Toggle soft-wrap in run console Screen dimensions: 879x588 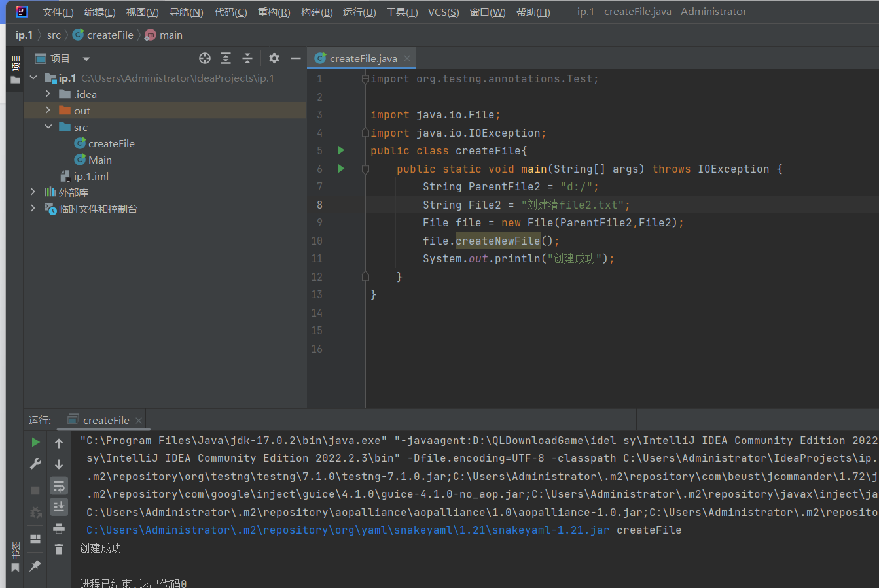tap(59, 486)
